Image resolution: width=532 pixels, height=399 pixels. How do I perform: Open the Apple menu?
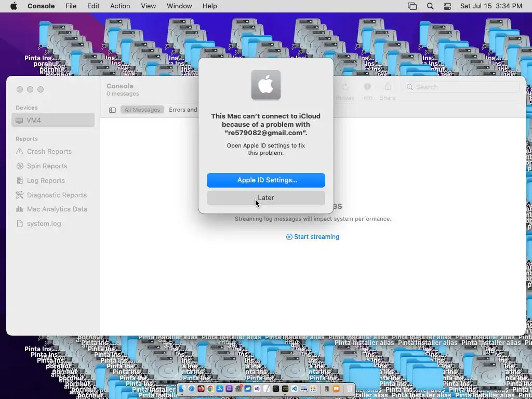[x=14, y=6]
